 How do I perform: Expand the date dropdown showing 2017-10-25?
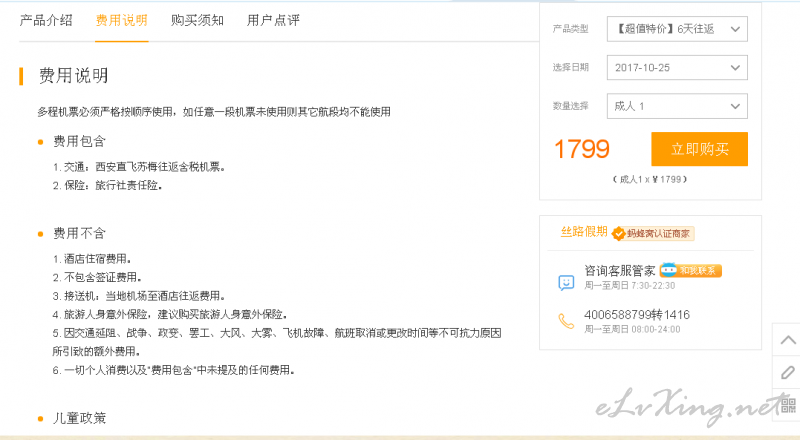(x=677, y=67)
